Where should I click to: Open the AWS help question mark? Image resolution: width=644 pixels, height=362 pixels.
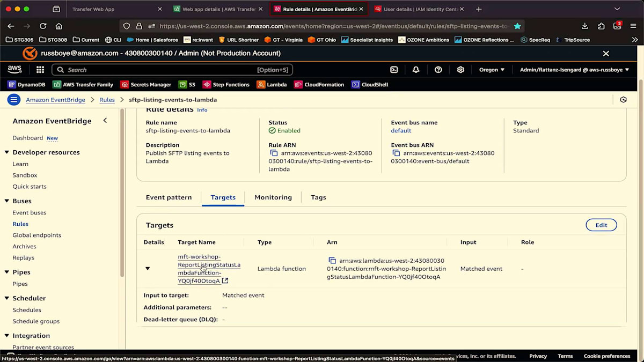pos(438,70)
